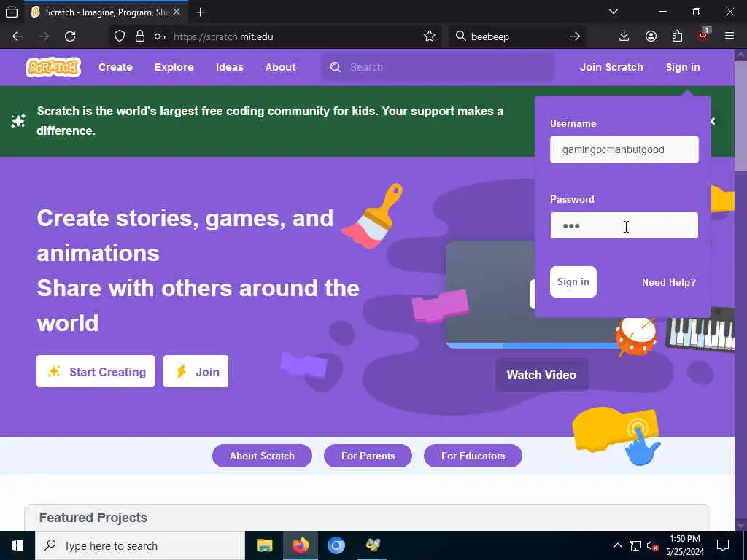Click the Username input field

(x=624, y=149)
